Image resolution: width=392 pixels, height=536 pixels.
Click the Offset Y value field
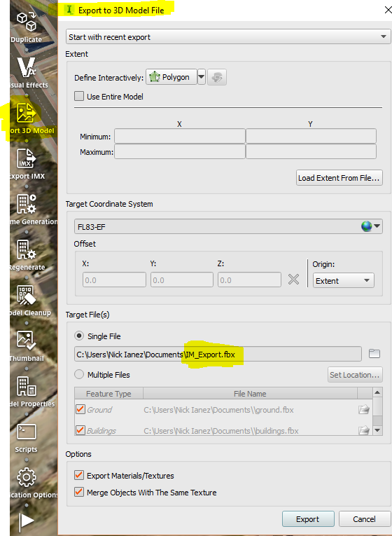pos(182,280)
